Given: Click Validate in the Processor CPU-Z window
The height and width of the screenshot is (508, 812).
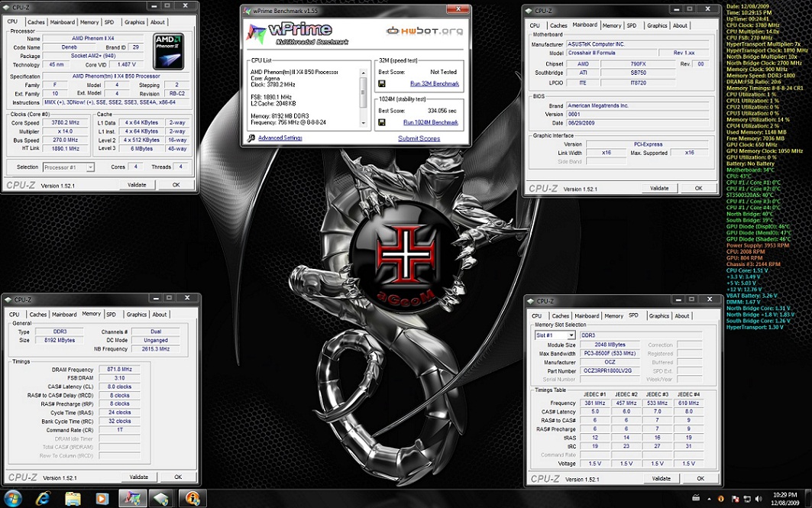Looking at the screenshot, I should pos(137,185).
